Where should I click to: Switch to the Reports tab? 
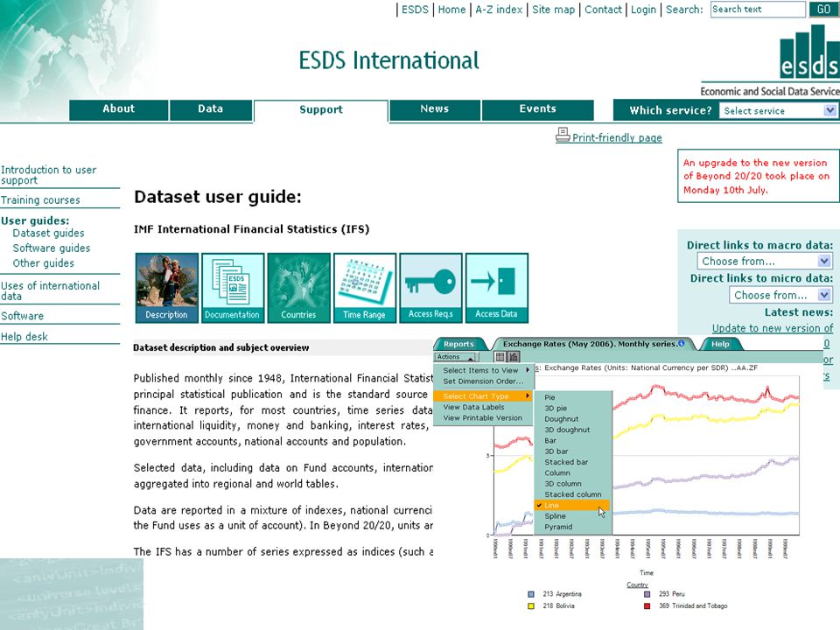[458, 344]
